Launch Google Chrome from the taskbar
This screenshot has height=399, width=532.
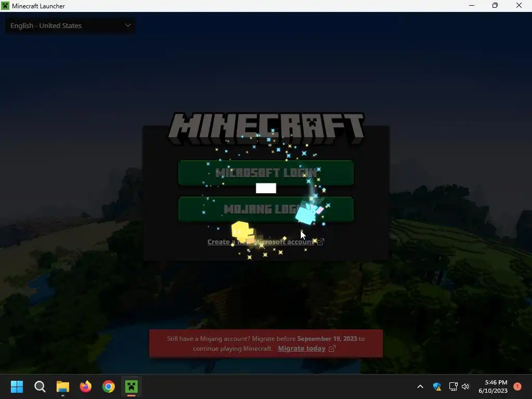109,387
